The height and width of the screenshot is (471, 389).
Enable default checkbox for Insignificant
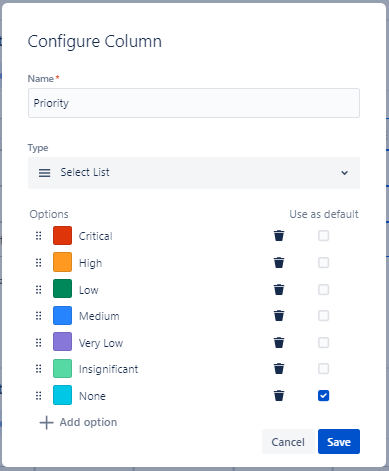pyautogui.click(x=323, y=369)
